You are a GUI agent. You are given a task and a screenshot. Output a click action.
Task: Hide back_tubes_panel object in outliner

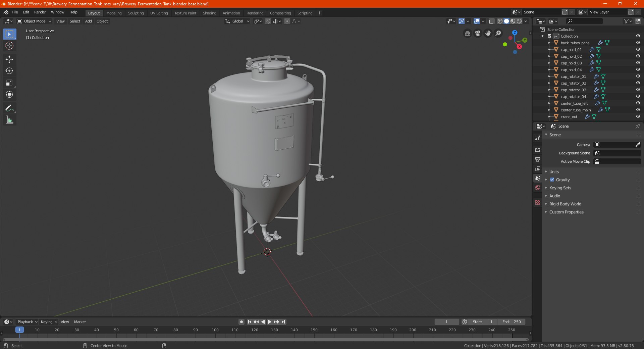[638, 43]
